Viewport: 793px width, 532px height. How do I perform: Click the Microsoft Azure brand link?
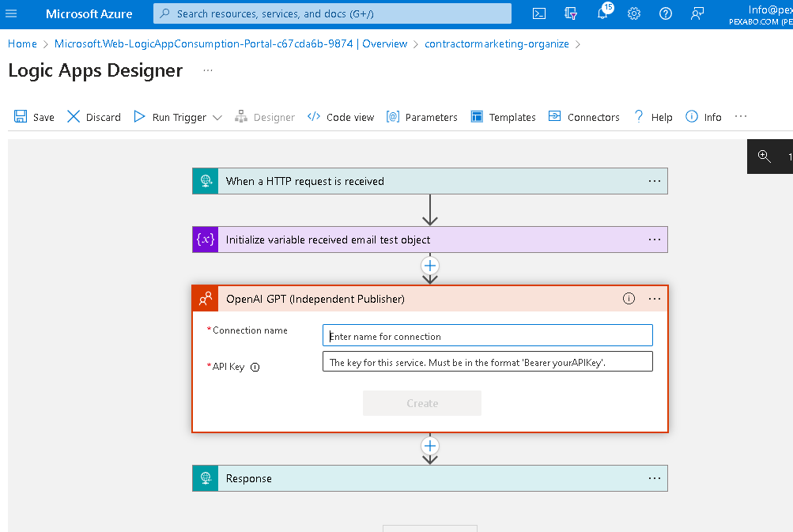[89, 13]
